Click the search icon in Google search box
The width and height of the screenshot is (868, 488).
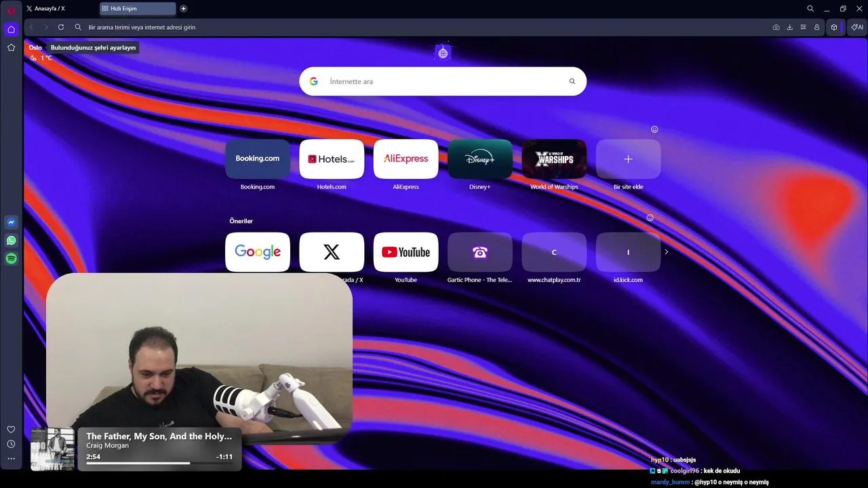(572, 81)
